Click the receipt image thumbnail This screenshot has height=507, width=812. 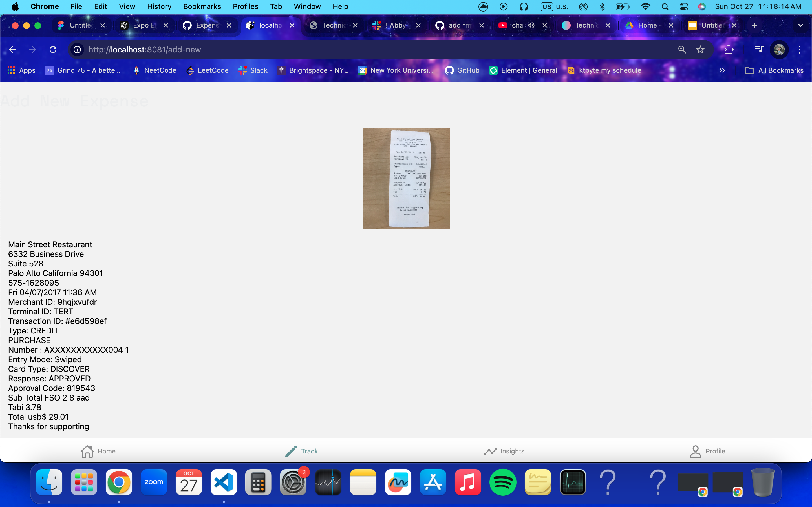pos(406,178)
